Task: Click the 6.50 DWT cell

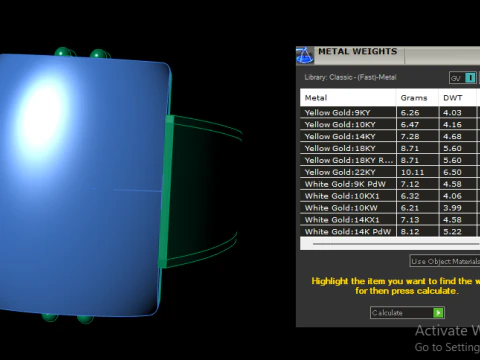Action: pyautogui.click(x=458, y=172)
